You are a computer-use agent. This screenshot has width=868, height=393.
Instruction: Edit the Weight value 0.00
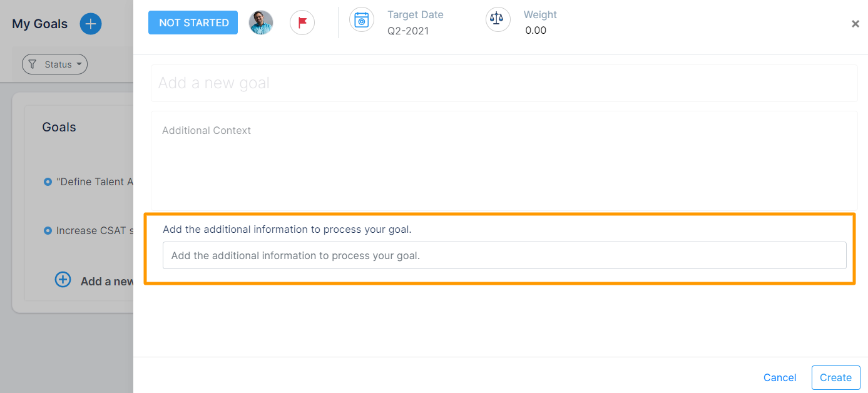pos(536,30)
